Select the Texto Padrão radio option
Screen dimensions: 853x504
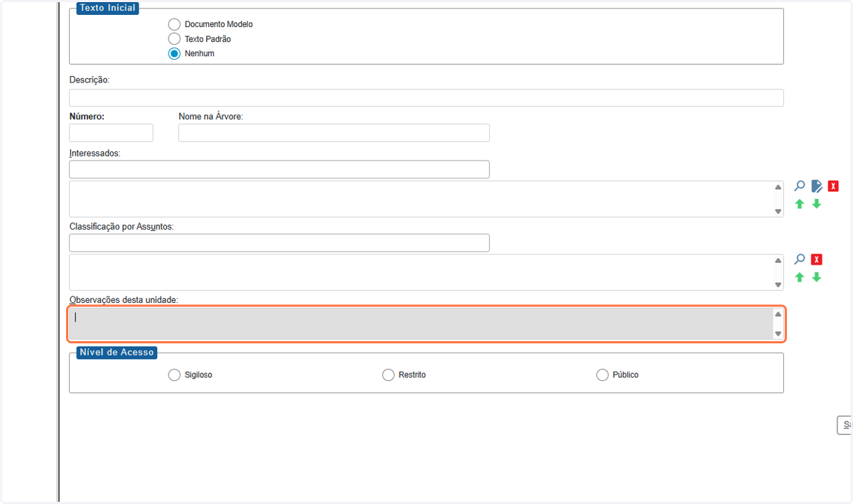174,39
